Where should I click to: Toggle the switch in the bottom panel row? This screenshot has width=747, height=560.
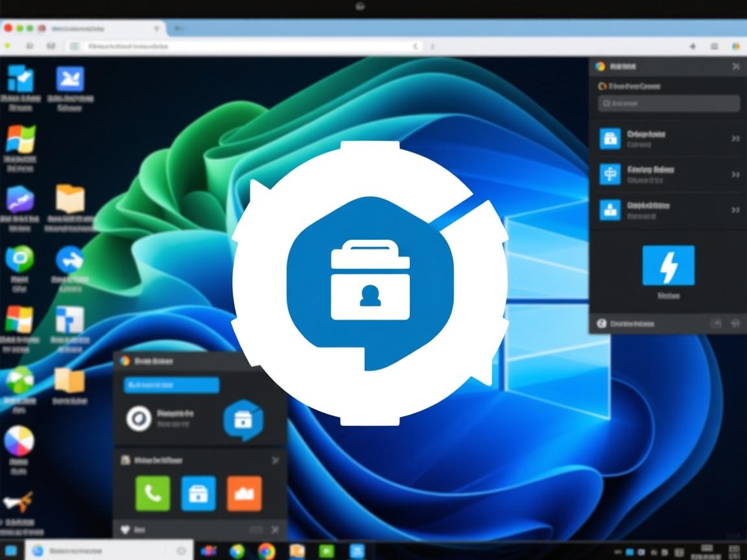pos(256,530)
